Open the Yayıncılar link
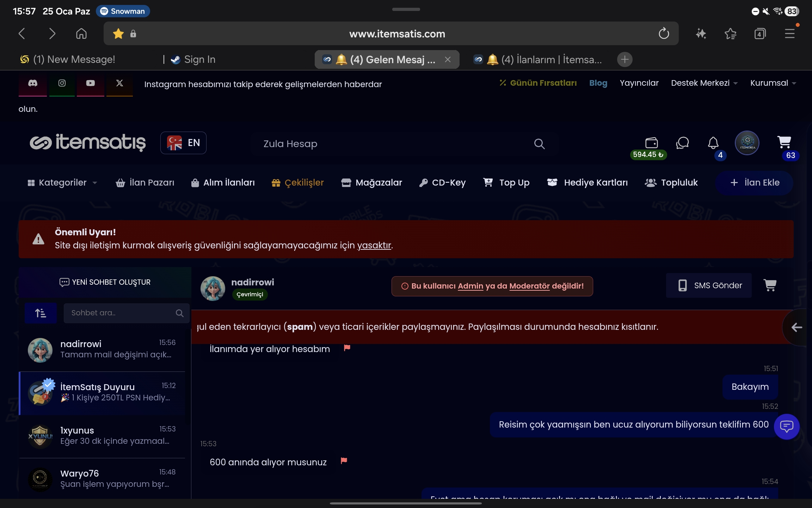812x508 pixels. tap(639, 83)
